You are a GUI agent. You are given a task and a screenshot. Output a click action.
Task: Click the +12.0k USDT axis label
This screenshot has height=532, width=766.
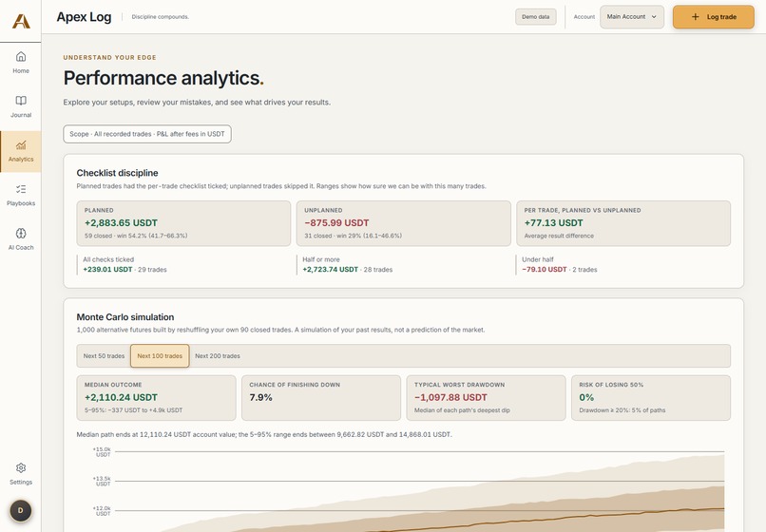(x=102, y=511)
